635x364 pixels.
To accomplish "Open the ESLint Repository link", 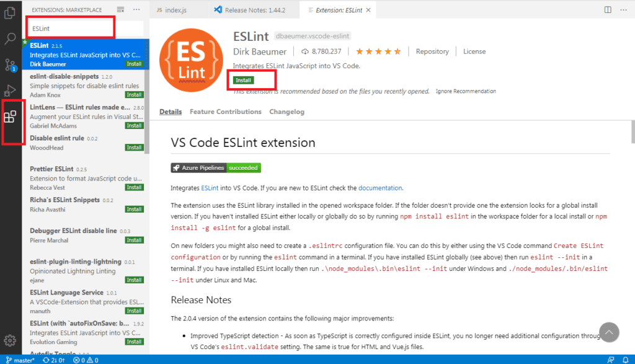I will [432, 51].
